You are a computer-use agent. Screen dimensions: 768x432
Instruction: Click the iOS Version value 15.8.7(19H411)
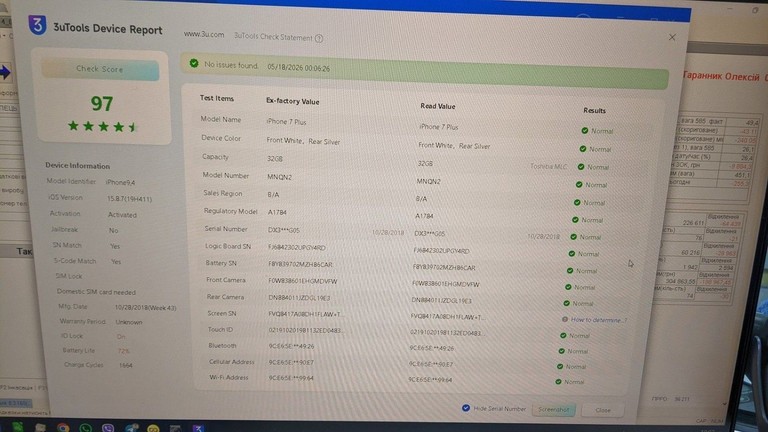129,199
